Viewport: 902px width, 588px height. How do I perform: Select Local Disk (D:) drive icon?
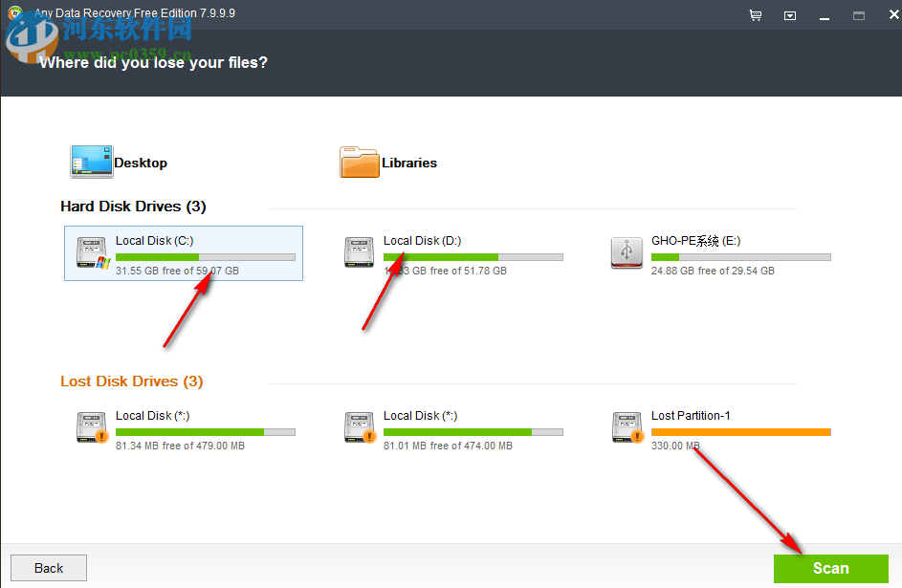359,252
